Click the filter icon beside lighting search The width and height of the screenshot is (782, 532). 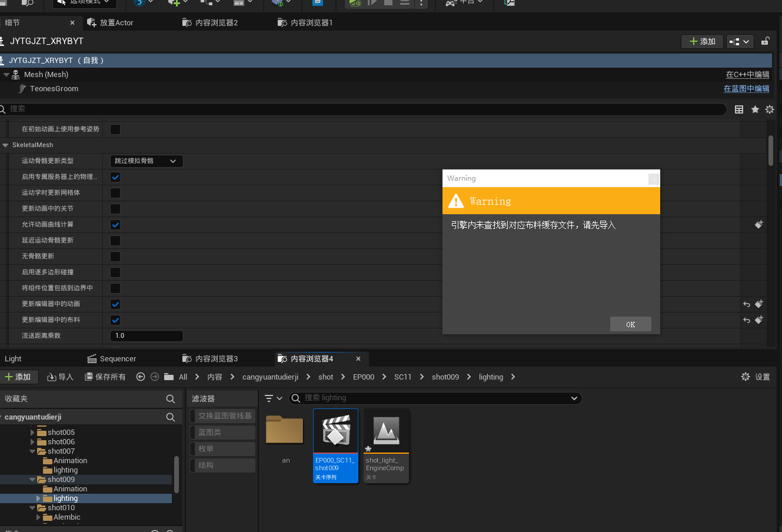[x=269, y=398]
